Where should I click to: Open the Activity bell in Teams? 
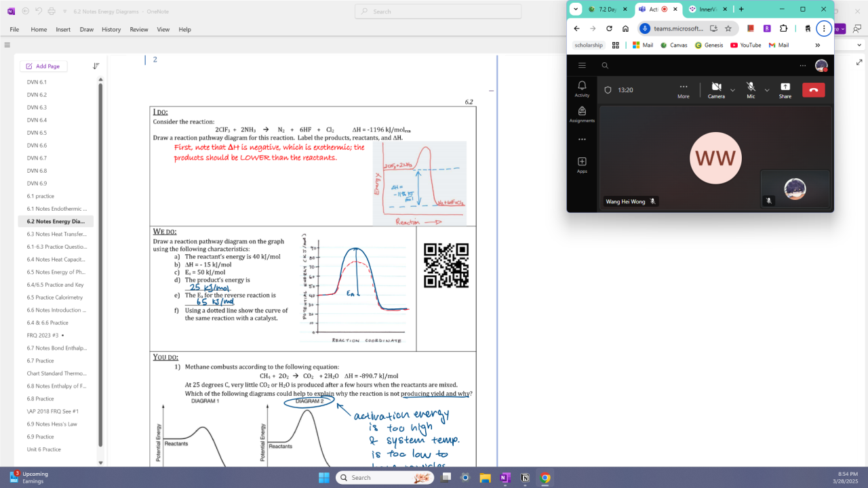coord(582,88)
